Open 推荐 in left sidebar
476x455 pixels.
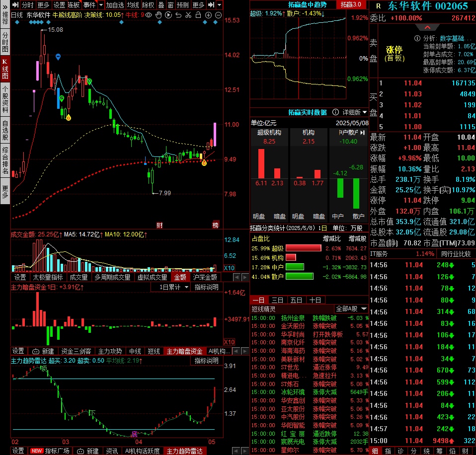coord(5,18)
